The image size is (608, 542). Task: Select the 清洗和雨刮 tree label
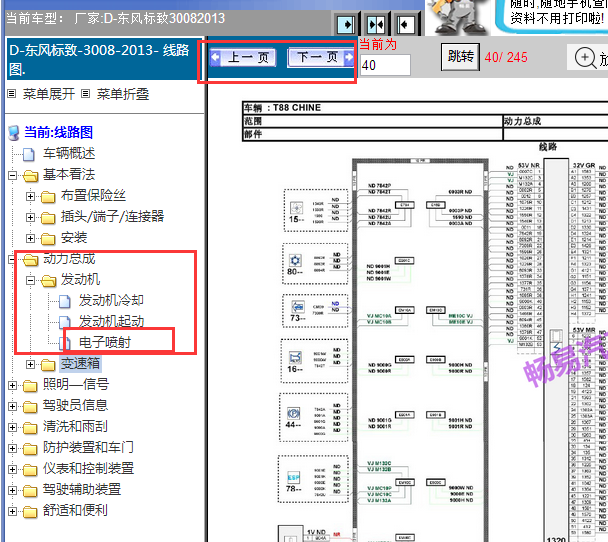point(75,426)
